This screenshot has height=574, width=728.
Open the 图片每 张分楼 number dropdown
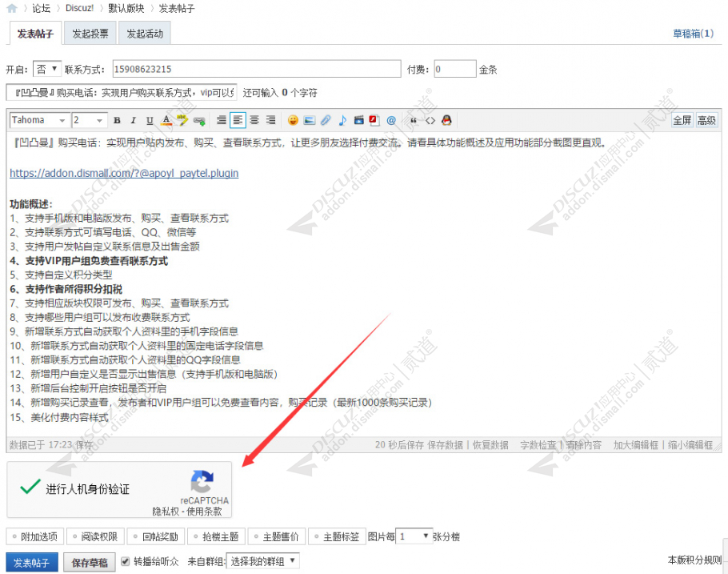414,536
